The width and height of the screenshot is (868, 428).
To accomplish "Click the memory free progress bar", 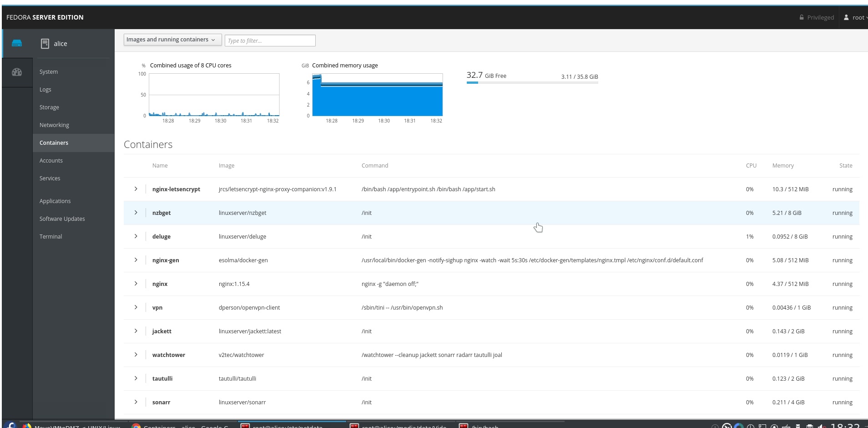I will click(x=532, y=83).
